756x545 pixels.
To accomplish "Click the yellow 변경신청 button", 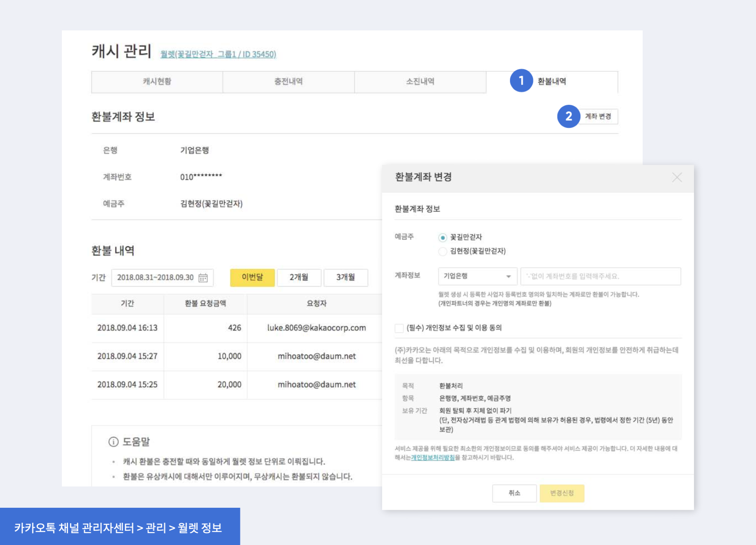I will [562, 493].
